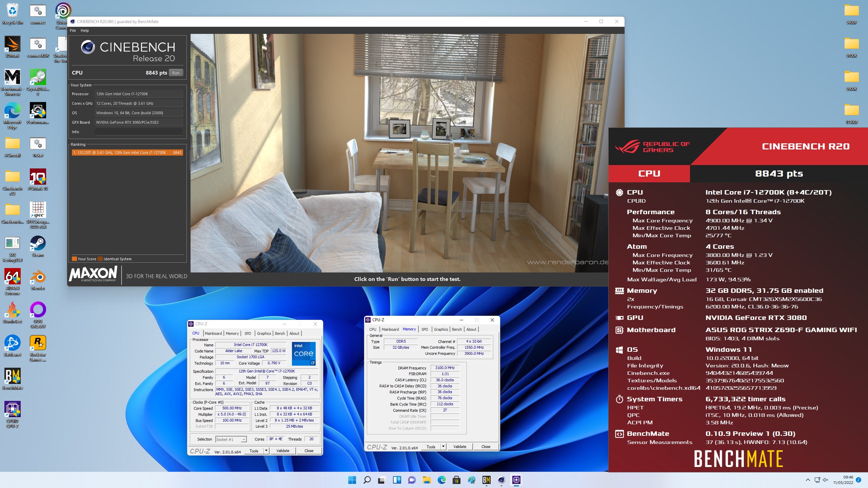Select the 12C/20T ranking entry in Cinebench

click(x=127, y=152)
